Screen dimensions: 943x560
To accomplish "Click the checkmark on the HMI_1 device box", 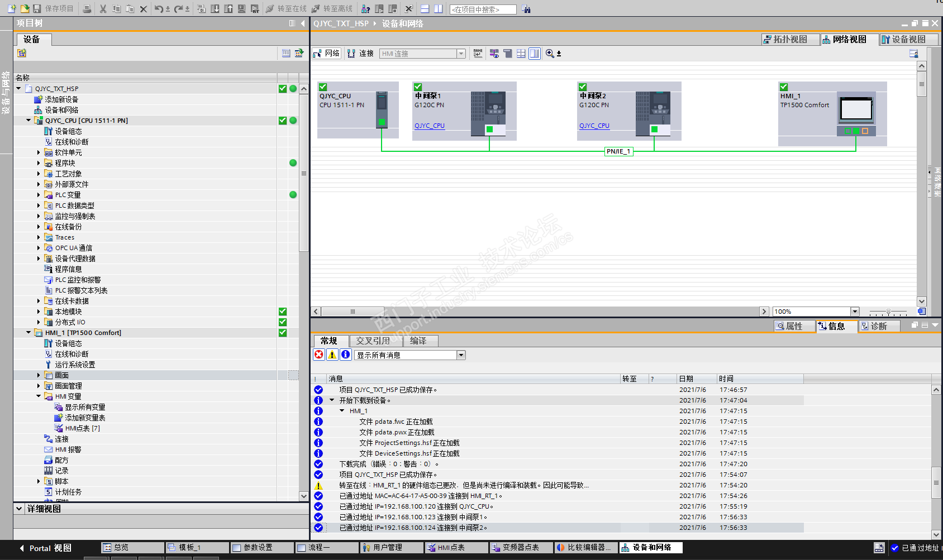I will [x=784, y=87].
